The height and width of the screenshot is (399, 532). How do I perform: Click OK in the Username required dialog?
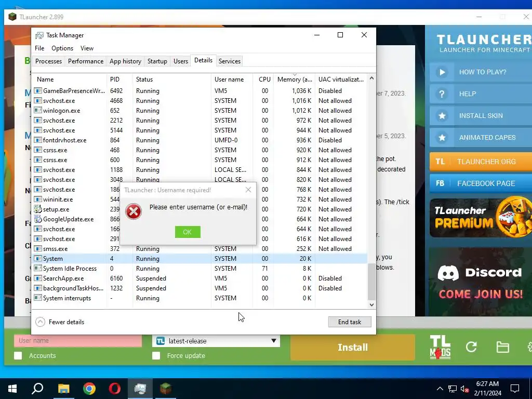pos(188,232)
